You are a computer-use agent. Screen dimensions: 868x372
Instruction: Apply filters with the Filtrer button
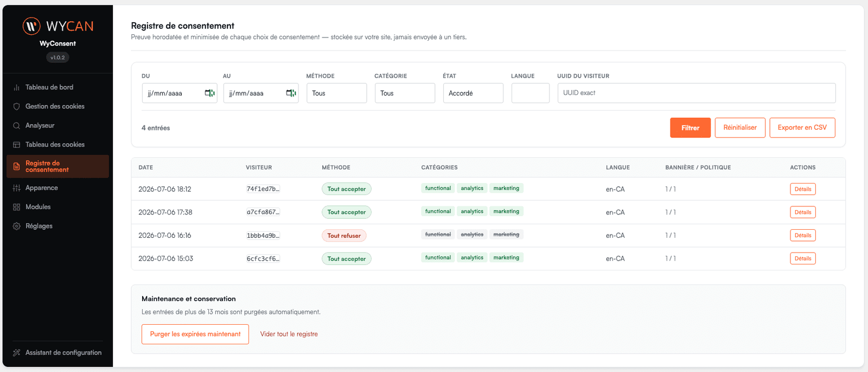coord(690,128)
